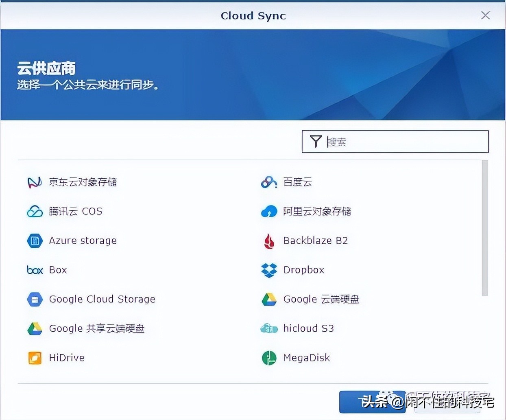Click the HiDrive orange icon
The height and width of the screenshot is (420, 506).
(x=35, y=358)
